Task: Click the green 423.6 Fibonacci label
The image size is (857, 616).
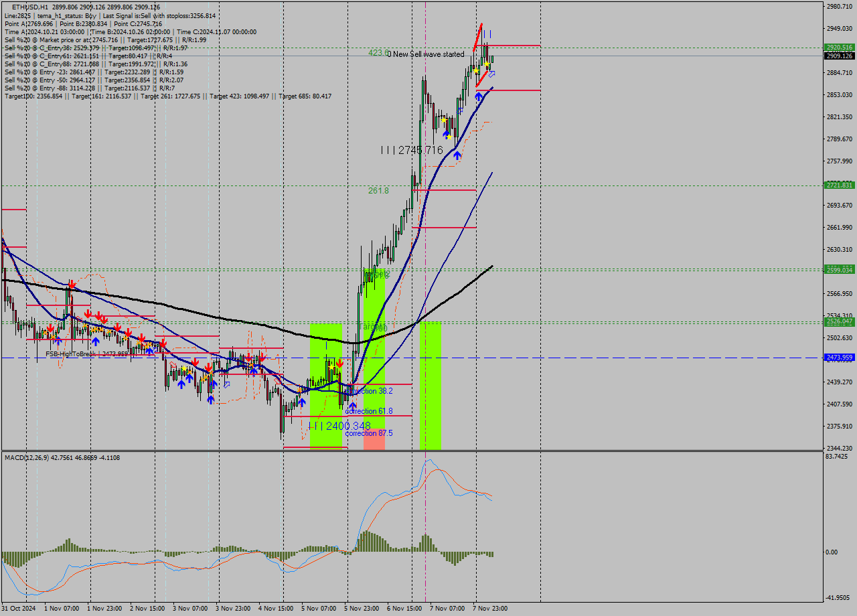Action: [x=378, y=52]
